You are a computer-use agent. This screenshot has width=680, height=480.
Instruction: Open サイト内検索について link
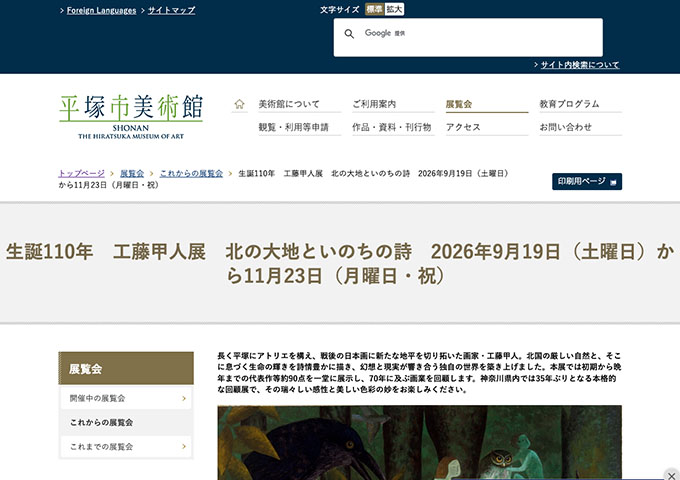[x=579, y=65]
